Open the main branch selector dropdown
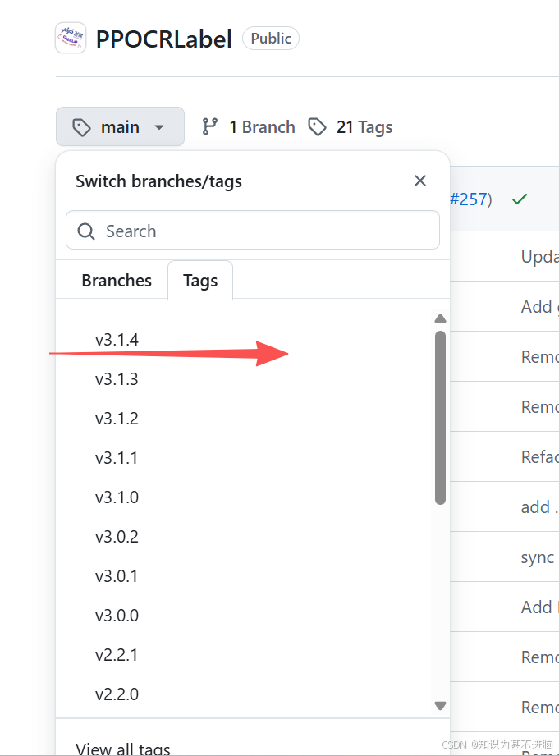This screenshot has height=756, width=559. click(120, 126)
